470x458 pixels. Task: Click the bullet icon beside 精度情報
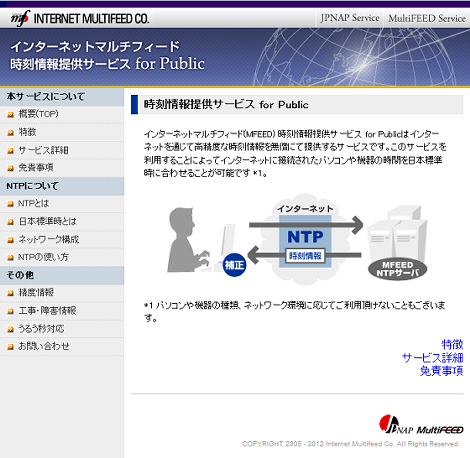coord(11,293)
